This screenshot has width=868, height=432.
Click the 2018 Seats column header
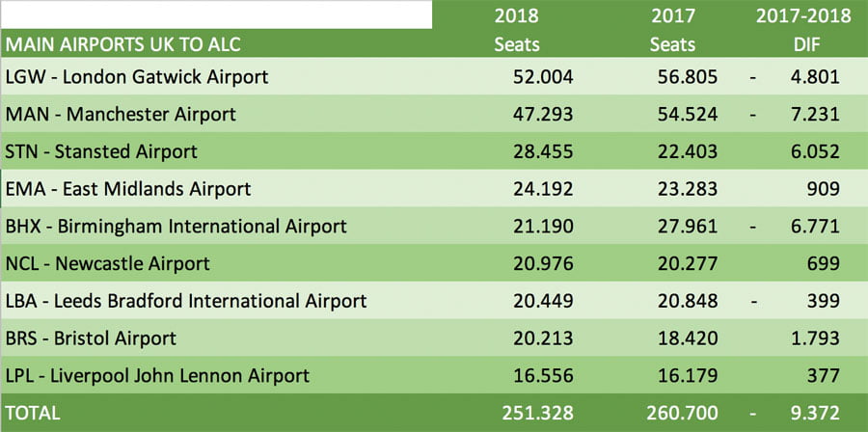coord(517,30)
